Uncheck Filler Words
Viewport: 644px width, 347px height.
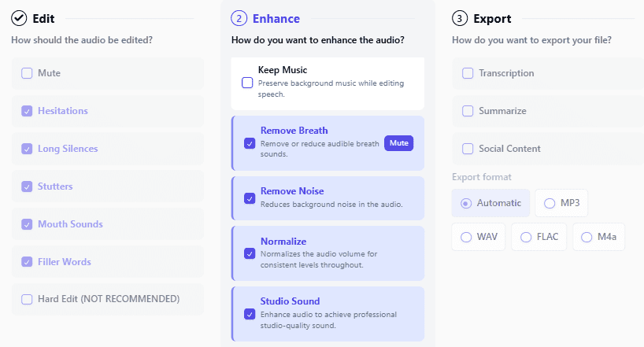click(x=27, y=262)
